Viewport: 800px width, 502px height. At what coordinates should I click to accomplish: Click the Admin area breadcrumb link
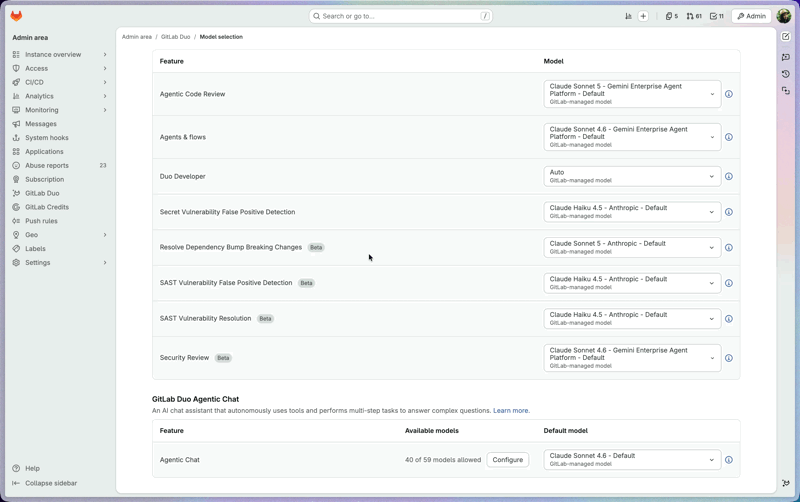click(x=137, y=37)
